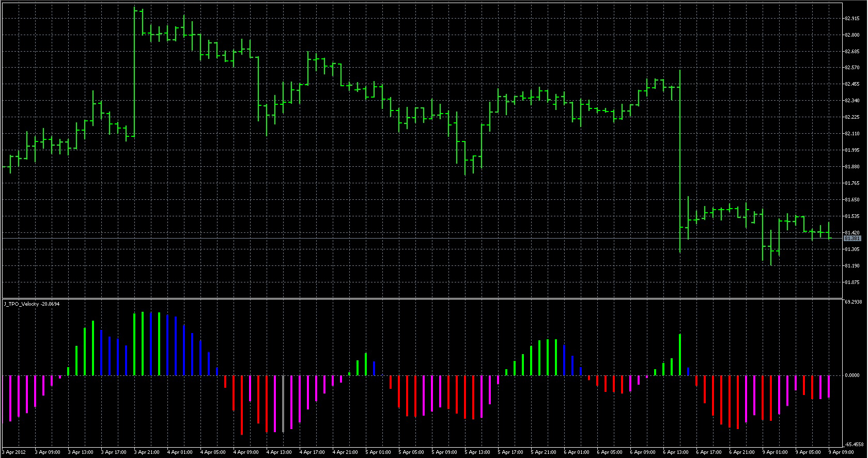The height and width of the screenshot is (458, 868).
Task: Select the 4 Apr 13:00 time marker
Action: click(x=279, y=452)
